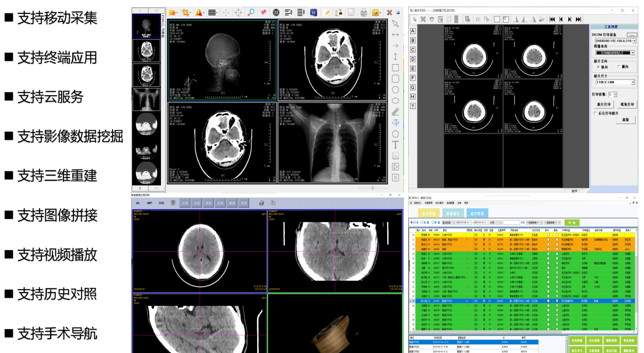This screenshot has width=644, height=353.
Task: Click the round M icon in the viewer toolbar
Action: click(276, 12)
